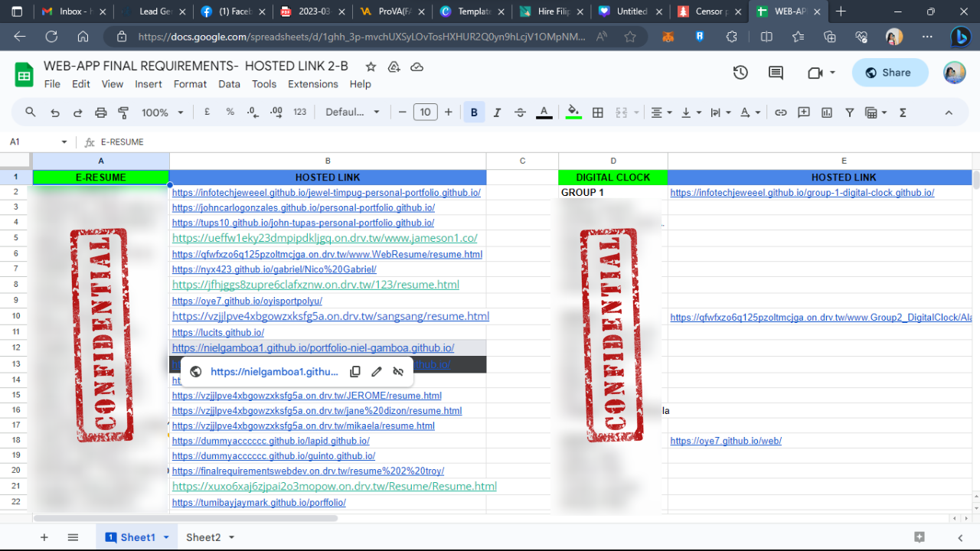
Task: Open the fill color picker
Action: point(573,112)
